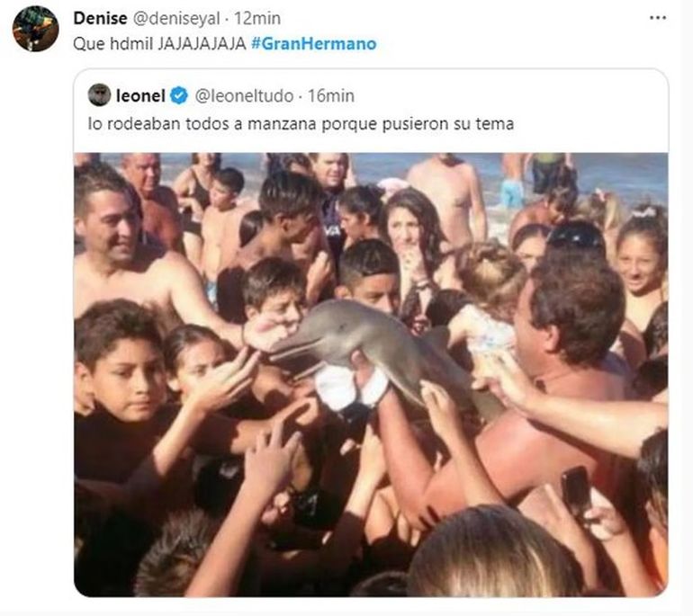Click the smartphone held up in the photo
Image resolution: width=693 pixels, height=616 pixels.
(x=575, y=490)
